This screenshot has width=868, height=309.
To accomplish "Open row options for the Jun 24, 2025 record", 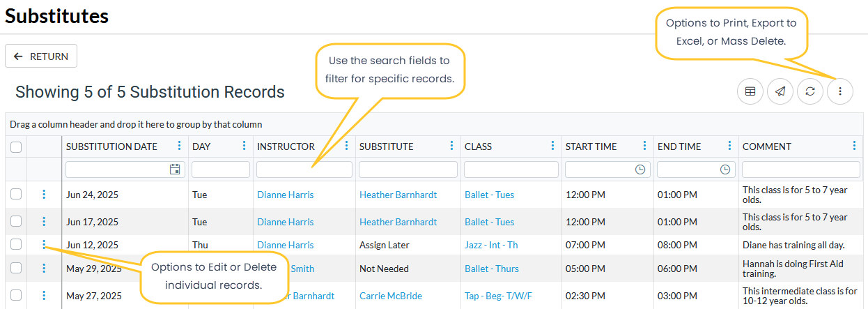I will (x=44, y=195).
